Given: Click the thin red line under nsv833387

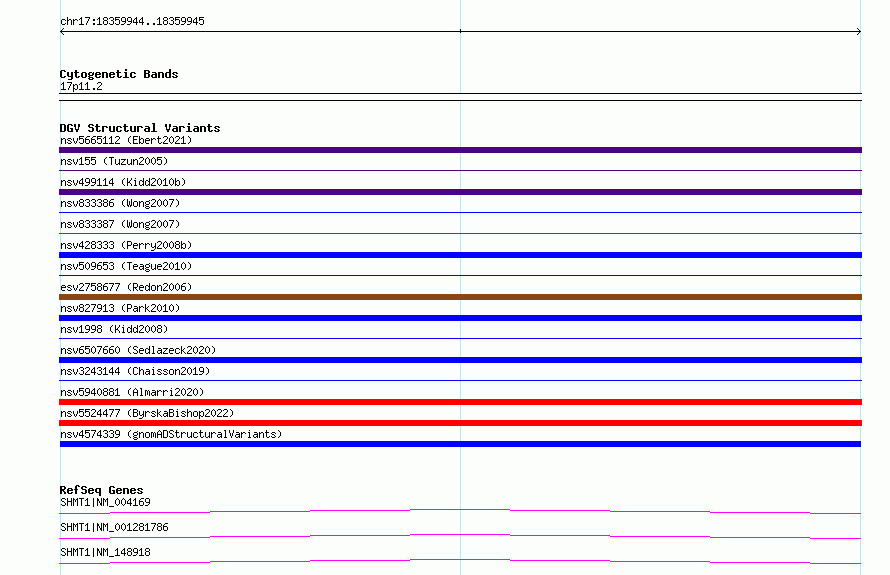Looking at the screenshot, I should (460, 233).
